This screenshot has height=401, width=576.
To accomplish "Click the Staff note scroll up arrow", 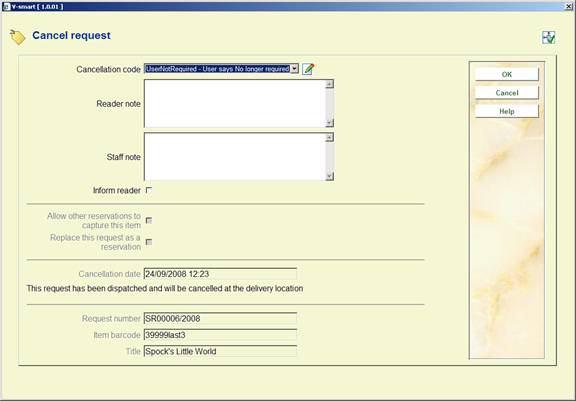I will click(330, 137).
